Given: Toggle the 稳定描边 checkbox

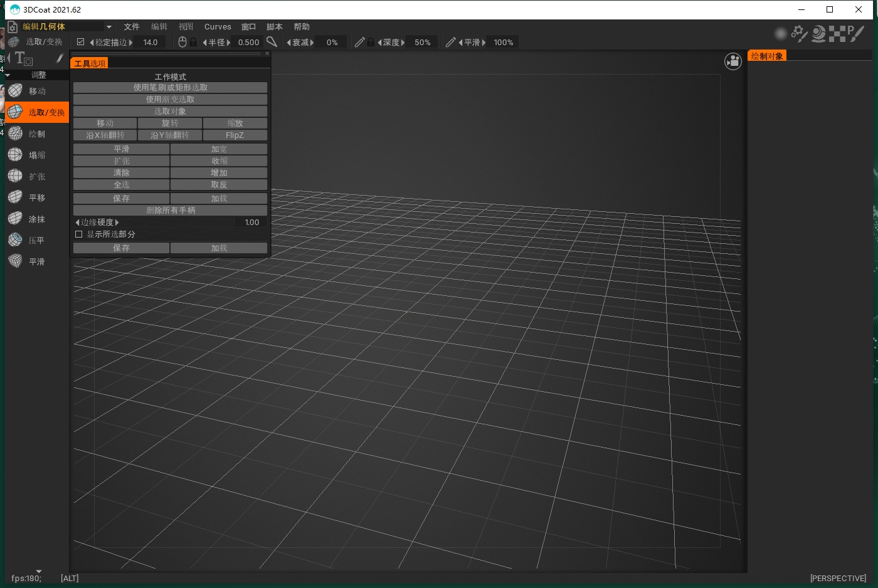Looking at the screenshot, I should (80, 42).
